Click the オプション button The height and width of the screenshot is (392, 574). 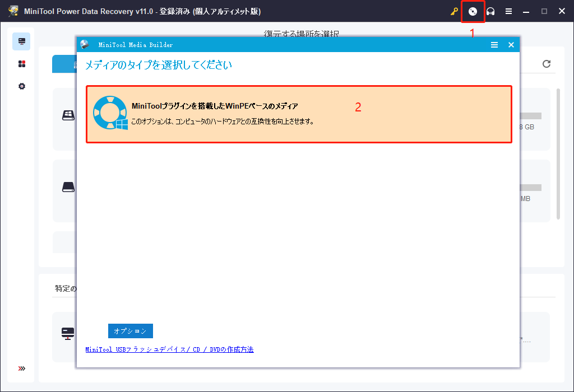point(130,331)
